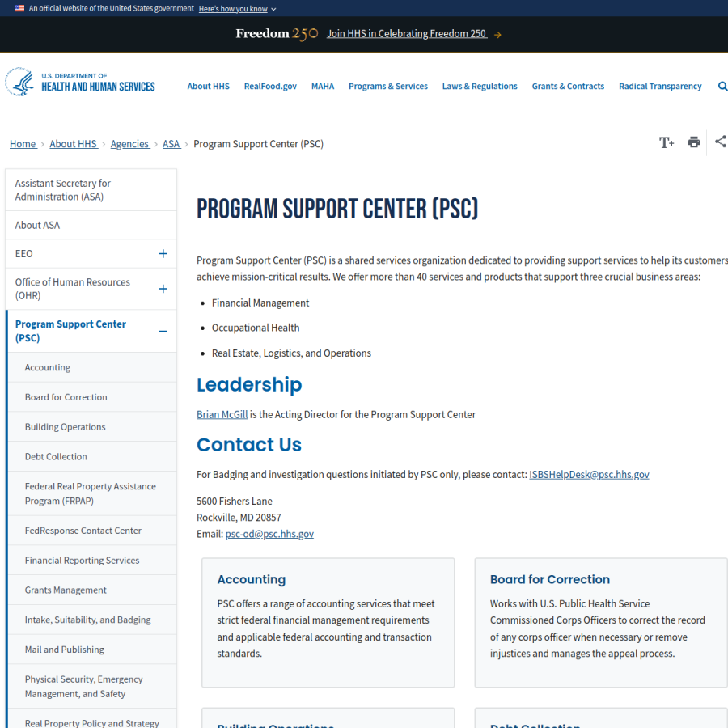This screenshot has width=728, height=728.
Task: Select About ASA sidebar item
Action: pyautogui.click(x=91, y=225)
